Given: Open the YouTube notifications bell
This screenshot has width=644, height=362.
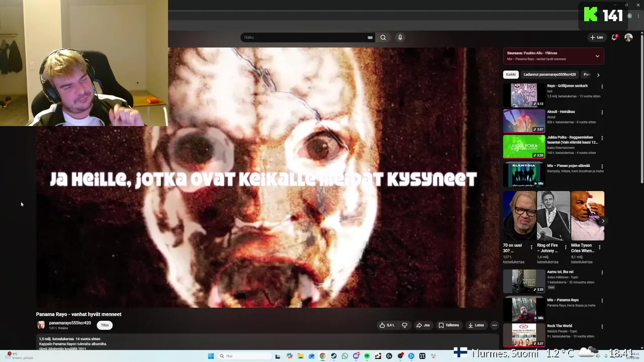Looking at the screenshot, I should [x=614, y=37].
